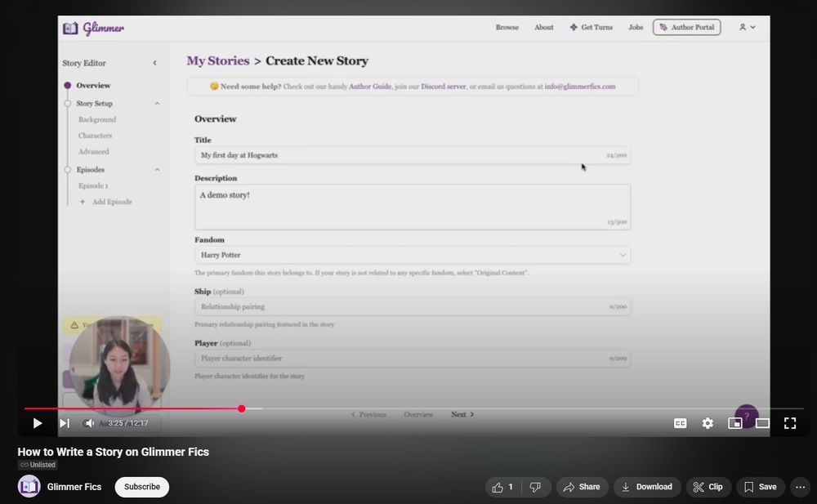This screenshot has height=504, width=817.
Task: Open the Glimmer Fics channel name link
Action: pyautogui.click(x=74, y=487)
